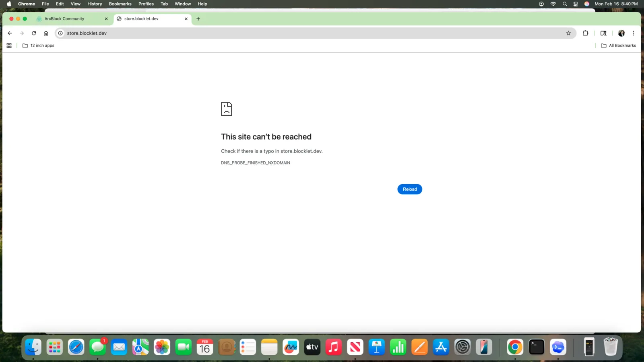Open the Chrome menu in menu bar

pos(27,4)
